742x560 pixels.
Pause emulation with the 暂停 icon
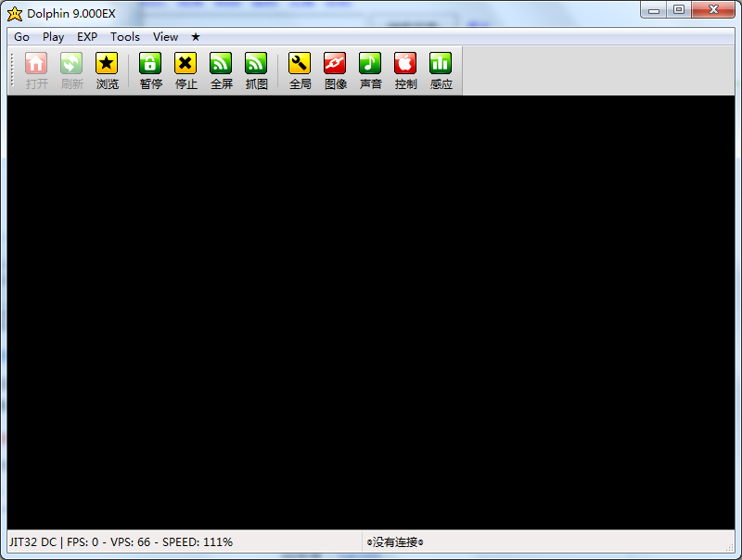149,69
